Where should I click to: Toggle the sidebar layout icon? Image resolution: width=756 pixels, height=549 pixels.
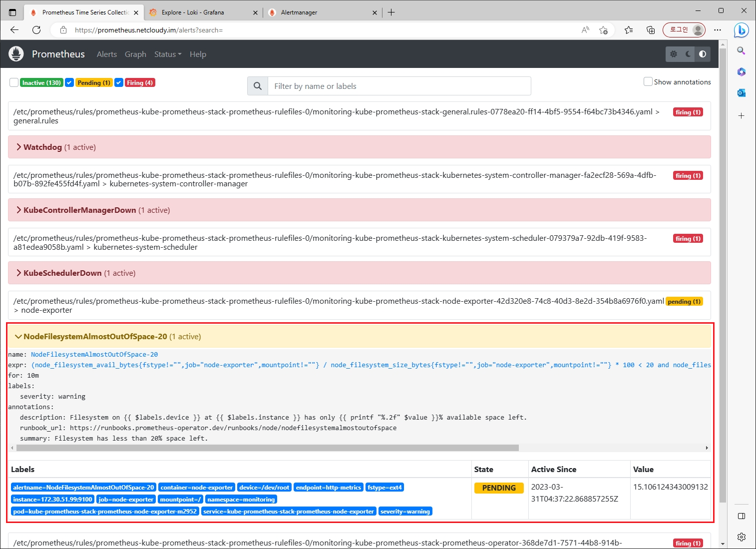[742, 516]
